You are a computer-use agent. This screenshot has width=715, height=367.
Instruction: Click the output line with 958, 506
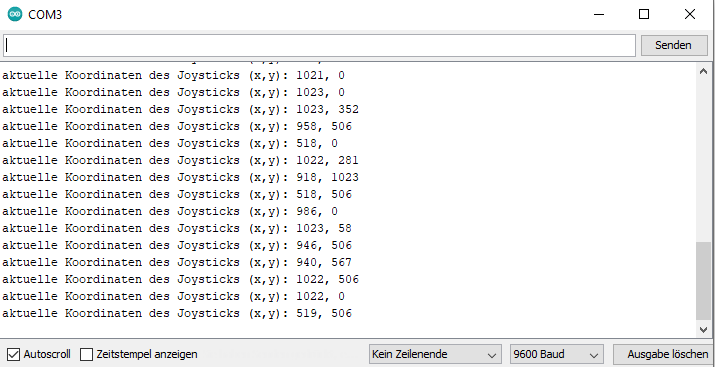pyautogui.click(x=177, y=126)
